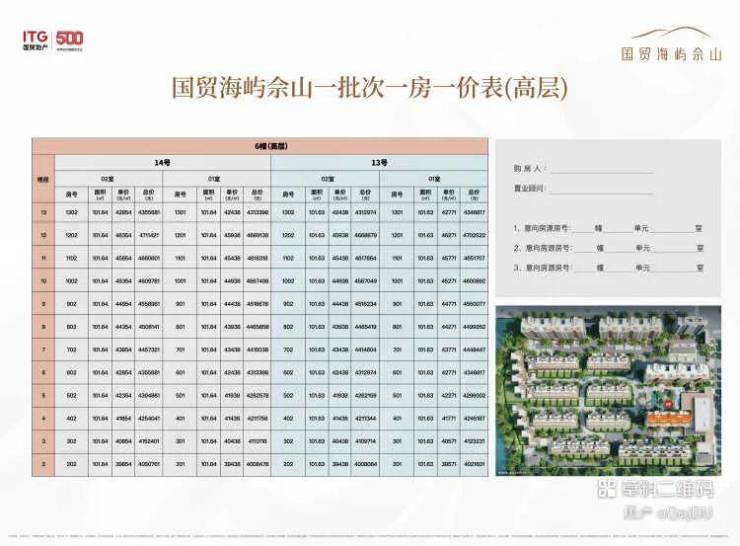Click the 总价 header under 13号 01室
740x546 pixels.
coord(474,194)
